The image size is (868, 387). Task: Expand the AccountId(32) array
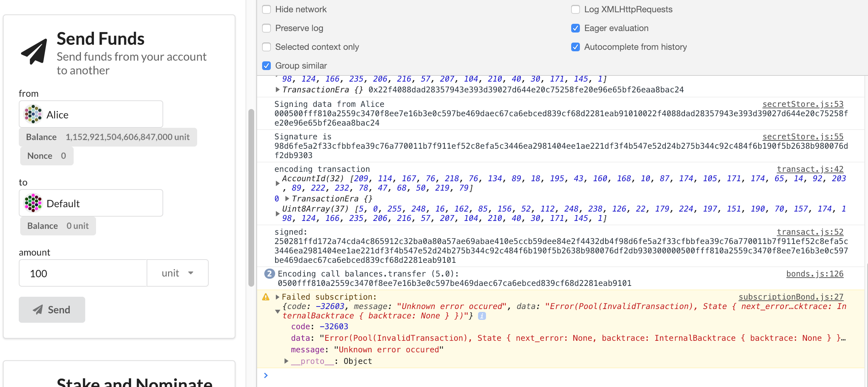[x=277, y=183]
